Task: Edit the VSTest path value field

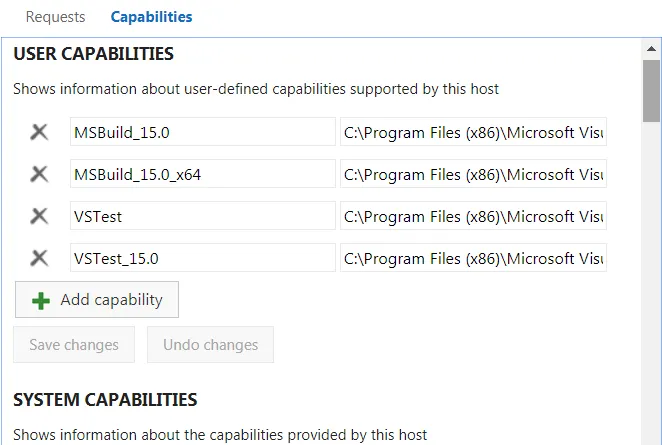Action: pos(473,216)
